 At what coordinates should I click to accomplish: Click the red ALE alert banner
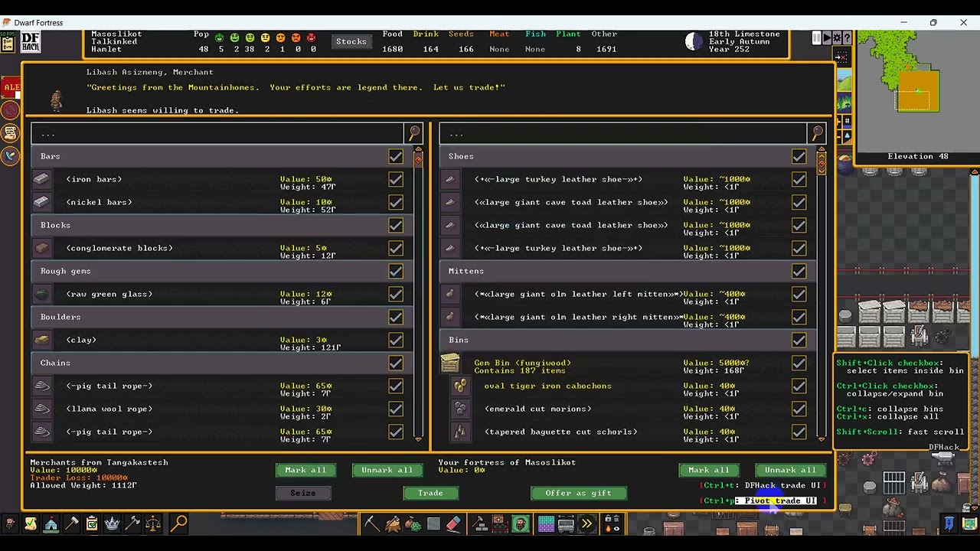pos(11,87)
